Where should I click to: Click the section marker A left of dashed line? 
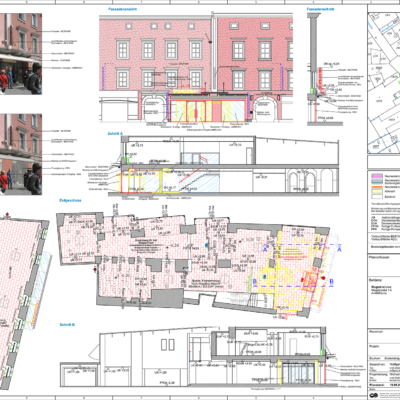click(266, 249)
